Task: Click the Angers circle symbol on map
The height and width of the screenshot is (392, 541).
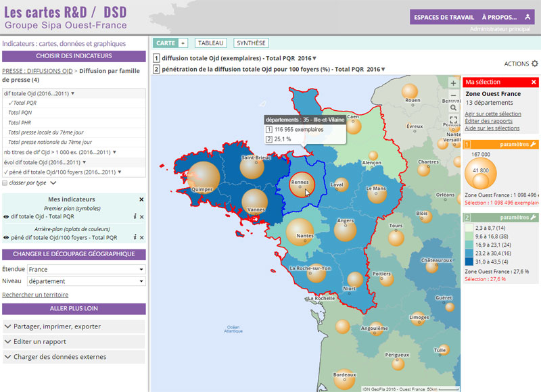Action: (x=345, y=230)
